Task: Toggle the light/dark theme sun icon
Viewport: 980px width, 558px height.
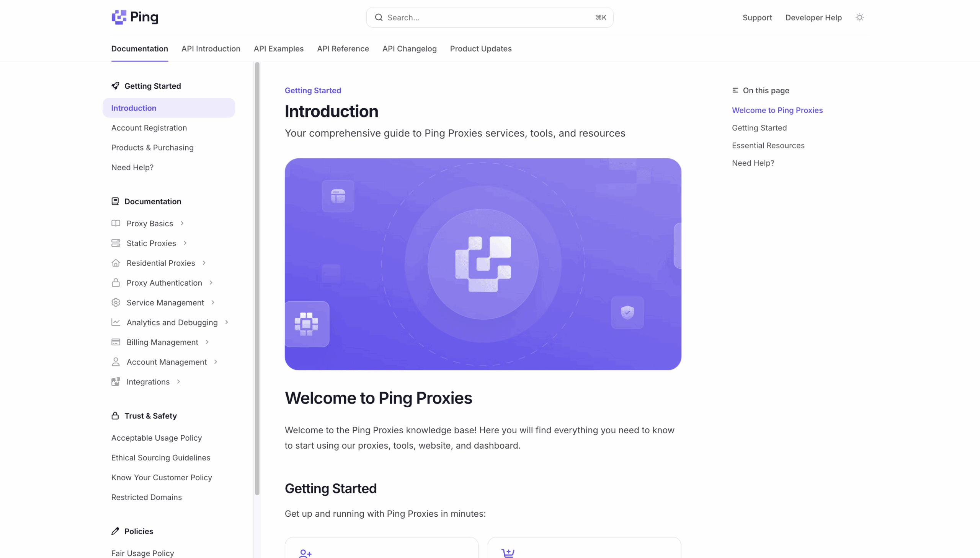Action: [x=859, y=18]
